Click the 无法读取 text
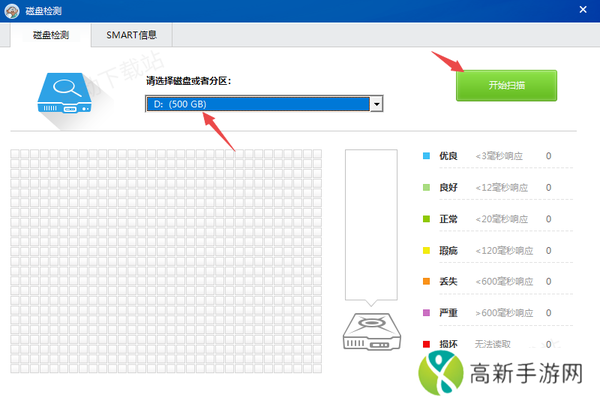This screenshot has width=600, height=398. point(493,344)
